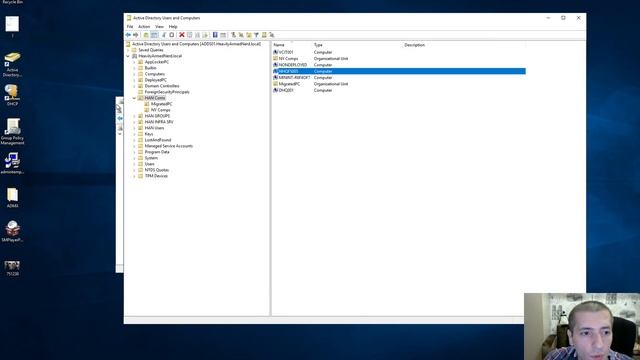This screenshot has height=360, width=640.
Task: Select NY Comps under HAN Comp in tree
Action: tap(160, 110)
